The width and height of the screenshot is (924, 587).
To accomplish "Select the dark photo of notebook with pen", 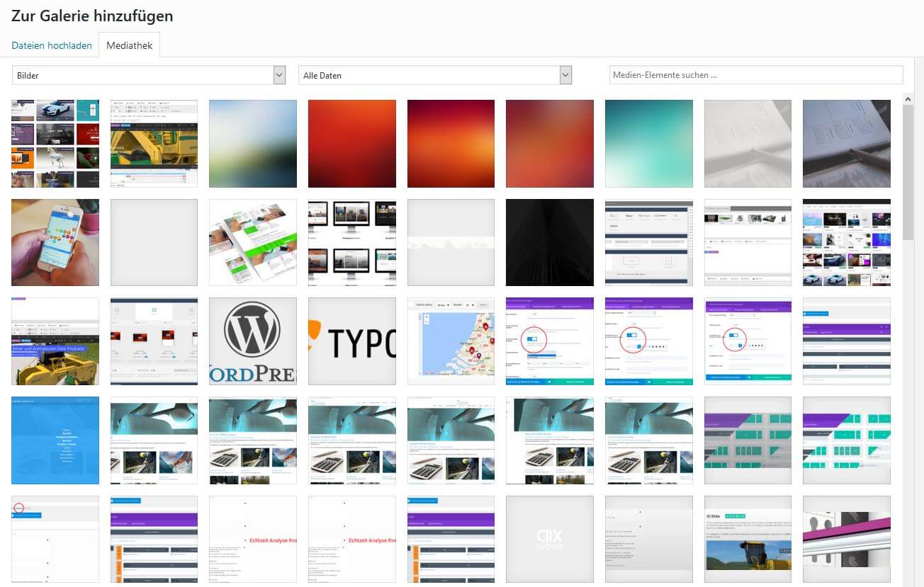I will 847,144.
